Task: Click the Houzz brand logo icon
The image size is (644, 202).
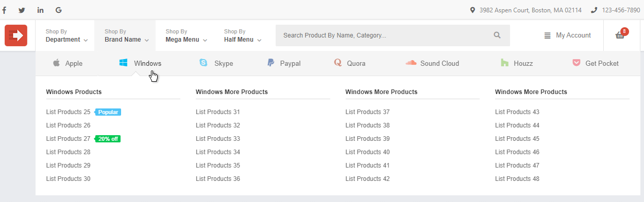Action: tap(504, 63)
